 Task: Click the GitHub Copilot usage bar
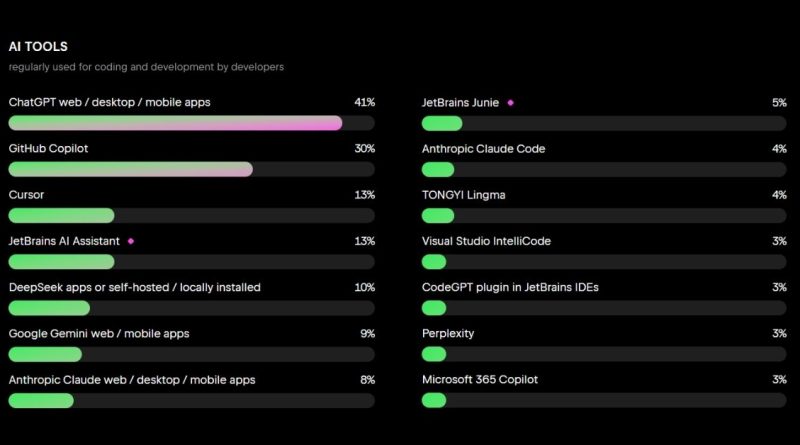click(191, 169)
